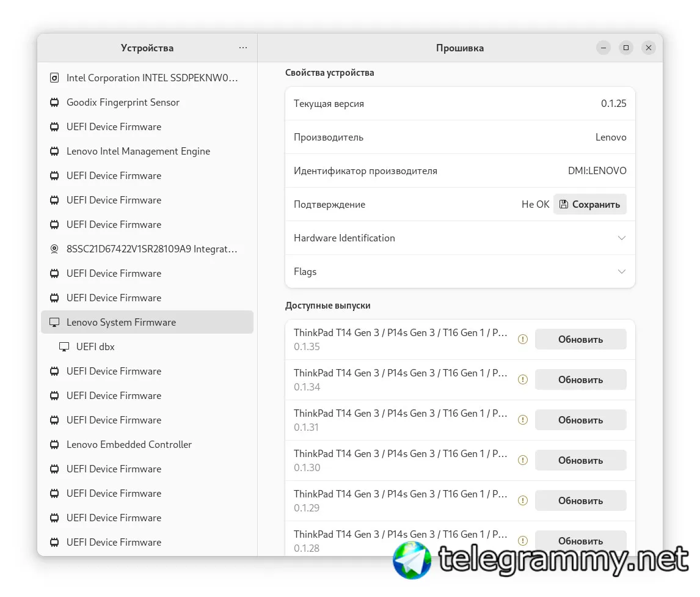Select UEFI Device Firmware directly below the webcam entry
This screenshot has width=700, height=597.
coord(147,273)
